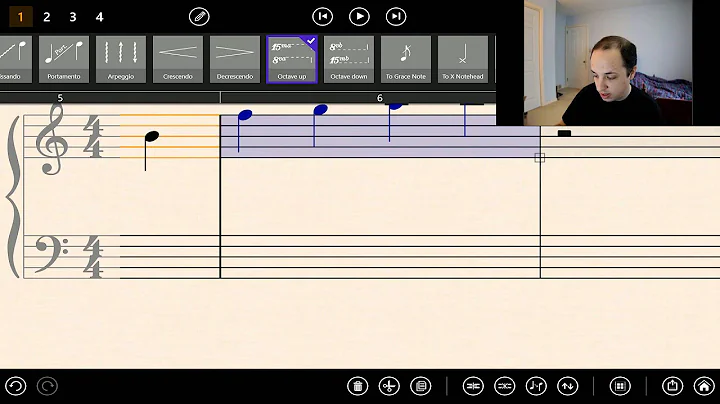
Task: Delete the selection with the trash icon
Action: (x=358, y=386)
